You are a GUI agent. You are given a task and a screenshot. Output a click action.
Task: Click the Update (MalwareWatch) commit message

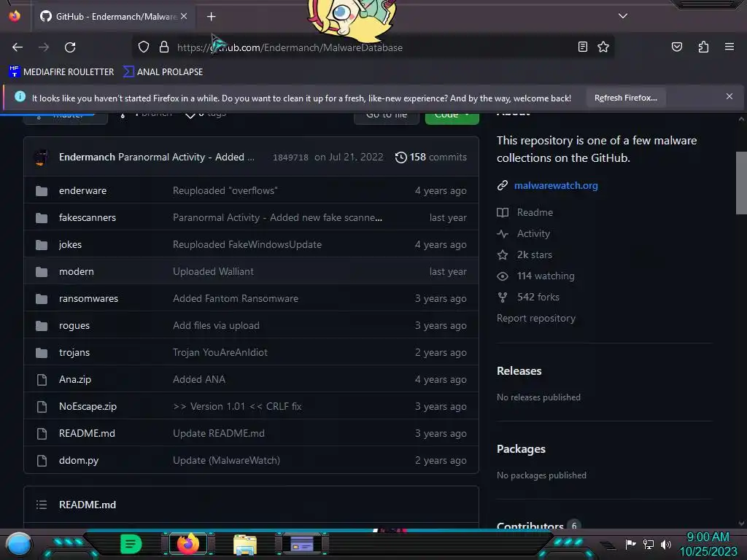pos(226,461)
